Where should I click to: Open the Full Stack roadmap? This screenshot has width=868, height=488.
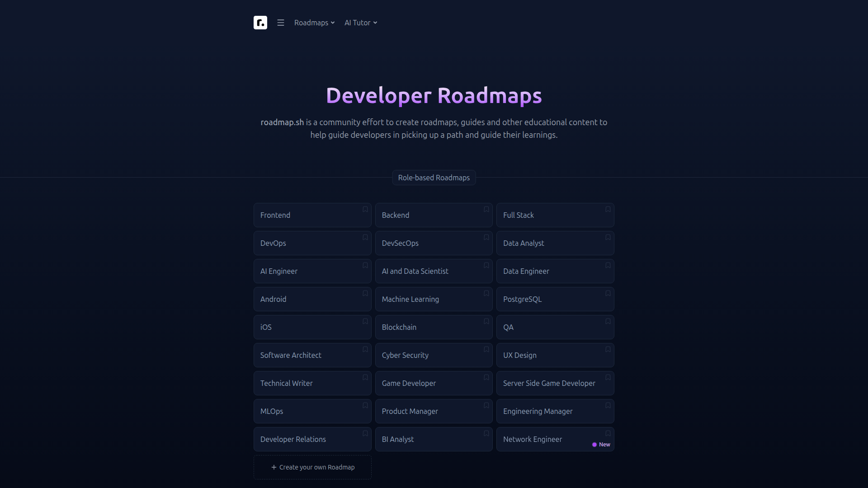point(555,215)
